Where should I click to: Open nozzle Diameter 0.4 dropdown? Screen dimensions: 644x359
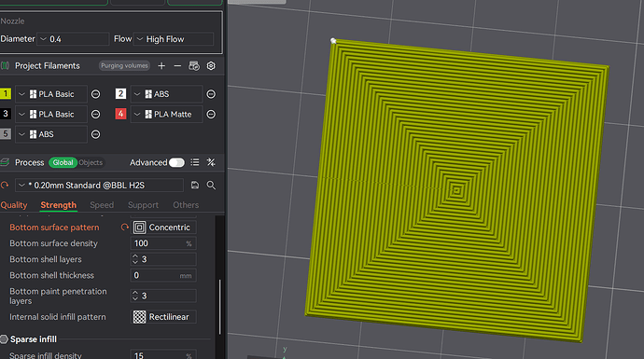pyautogui.click(x=73, y=39)
